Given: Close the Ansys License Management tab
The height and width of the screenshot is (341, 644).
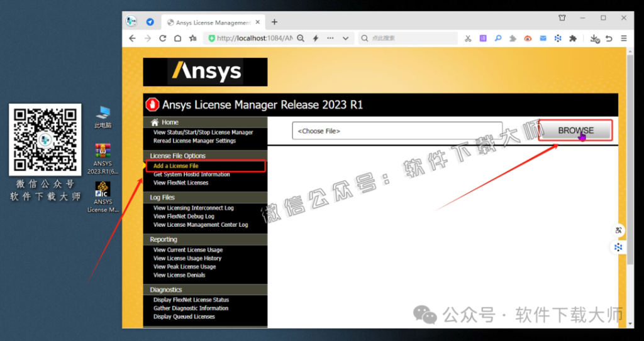Looking at the screenshot, I should (258, 22).
